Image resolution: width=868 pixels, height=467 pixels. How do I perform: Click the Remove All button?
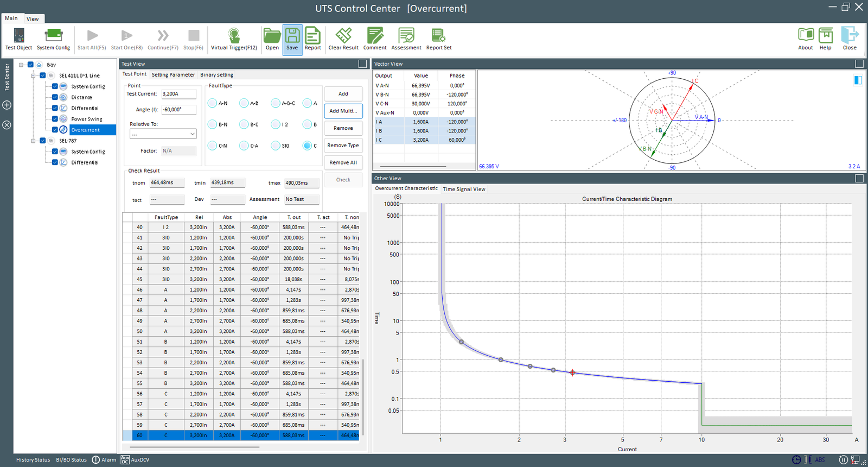coord(343,162)
